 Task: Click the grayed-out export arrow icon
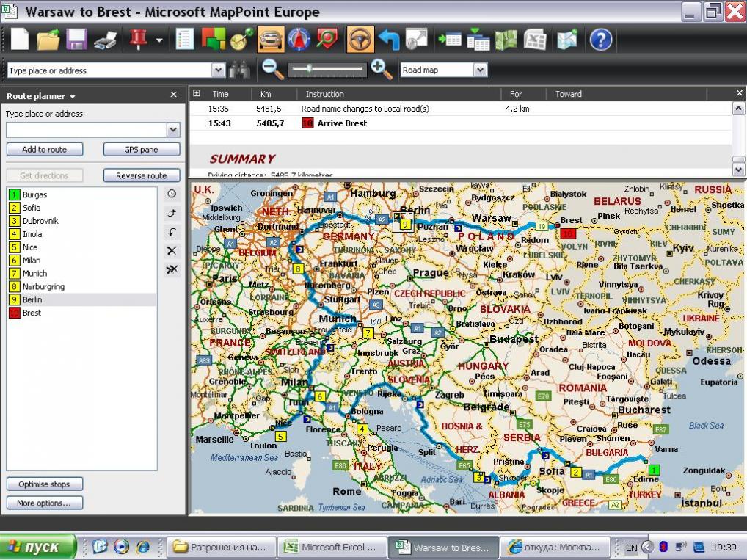pos(417,39)
